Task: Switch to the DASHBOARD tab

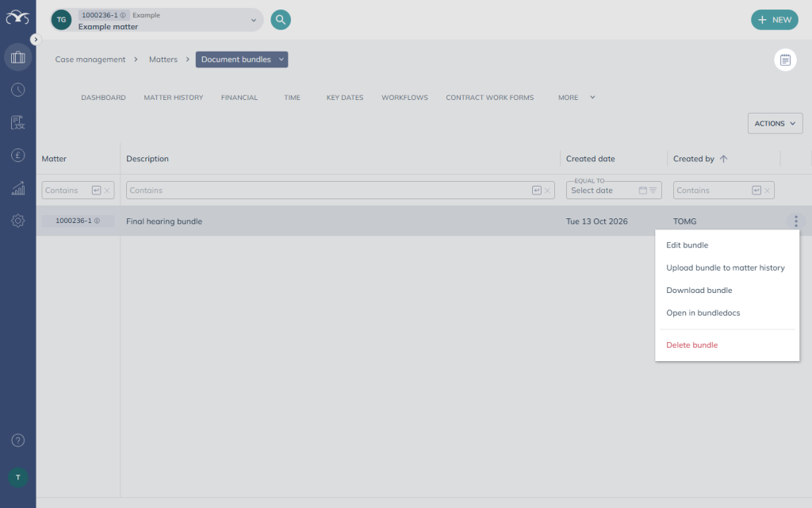Action: (x=103, y=98)
